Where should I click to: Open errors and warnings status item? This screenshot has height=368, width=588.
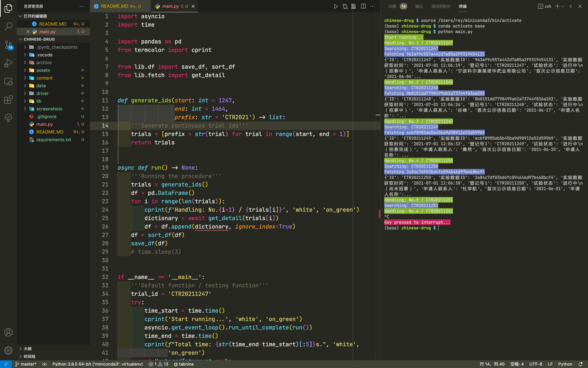click(158, 364)
